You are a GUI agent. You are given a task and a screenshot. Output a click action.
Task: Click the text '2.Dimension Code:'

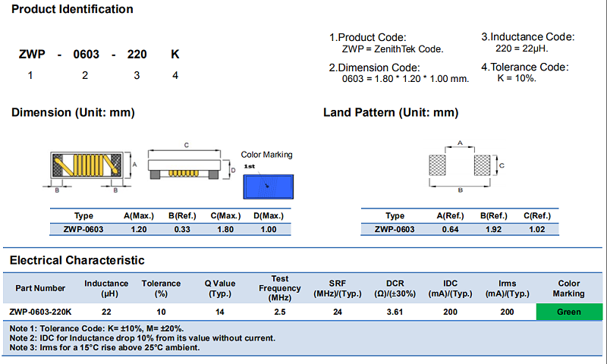(x=374, y=67)
